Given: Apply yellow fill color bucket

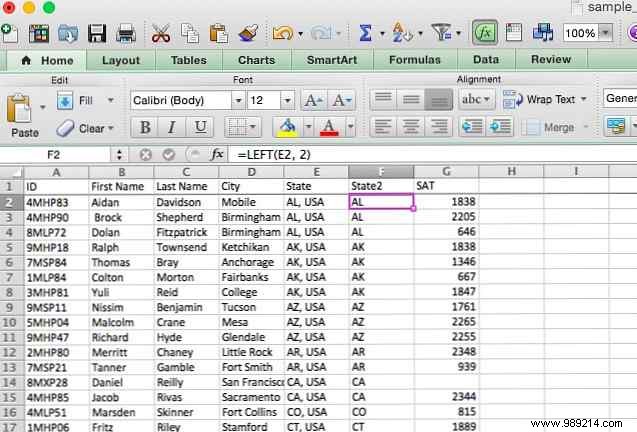Looking at the screenshot, I should (x=287, y=128).
